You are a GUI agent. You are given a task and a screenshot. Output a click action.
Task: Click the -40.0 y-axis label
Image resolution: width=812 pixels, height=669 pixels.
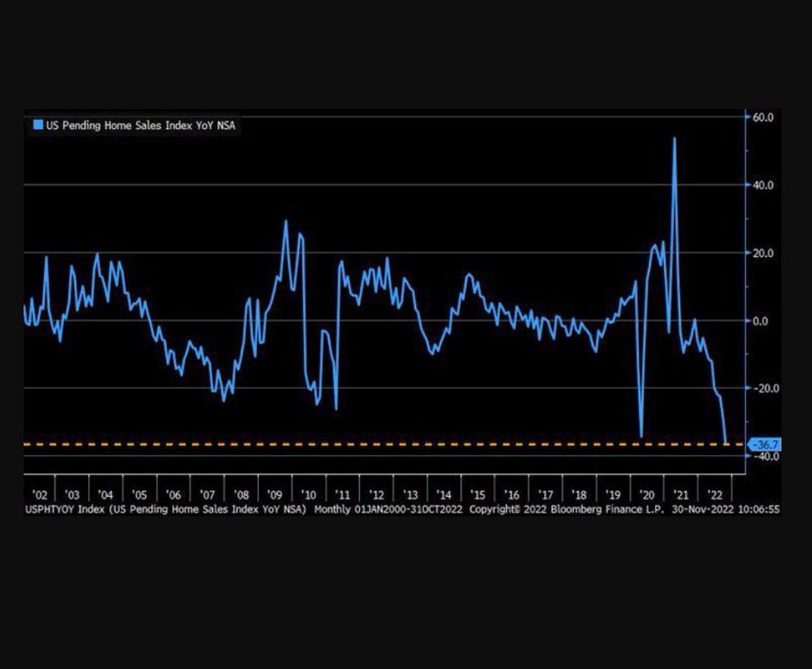click(764, 456)
